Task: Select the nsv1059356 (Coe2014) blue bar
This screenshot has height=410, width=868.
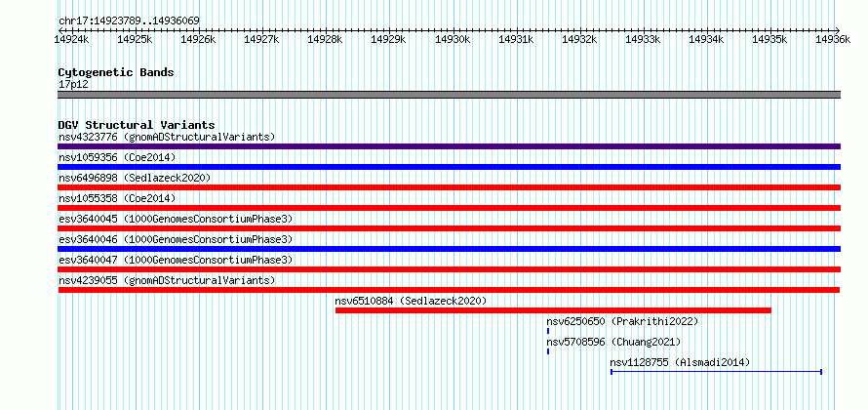Action: pyautogui.click(x=449, y=167)
